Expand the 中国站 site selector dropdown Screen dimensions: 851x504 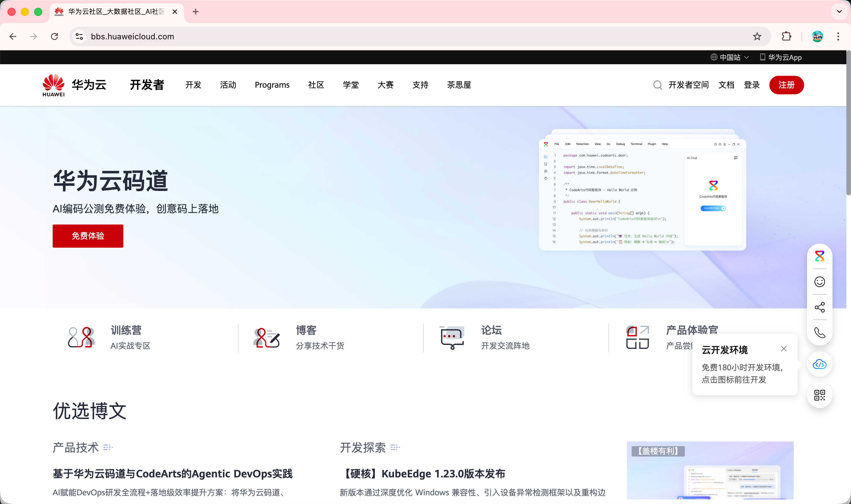pos(730,57)
